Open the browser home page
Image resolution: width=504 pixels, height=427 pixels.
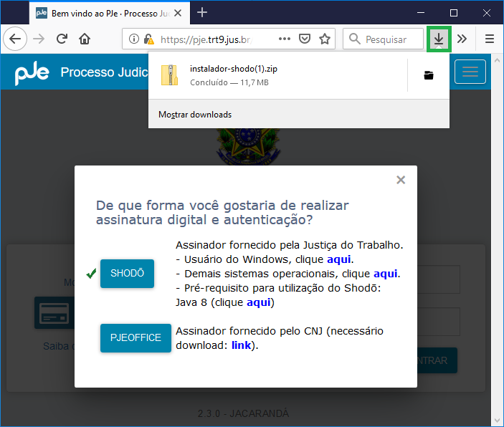pyautogui.click(x=85, y=39)
